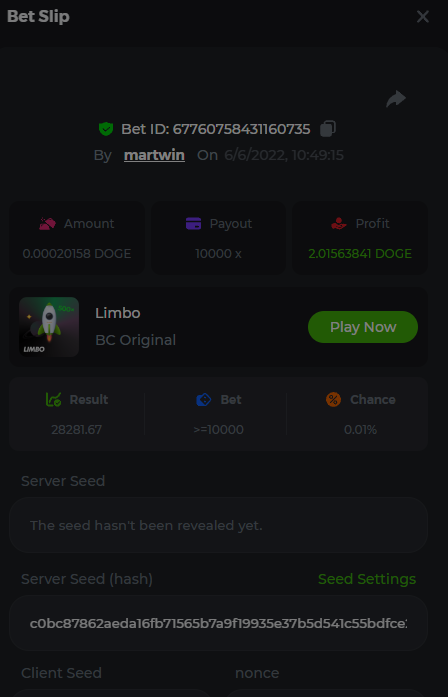Click the red Profit hand icon
The height and width of the screenshot is (697, 448).
(339, 224)
